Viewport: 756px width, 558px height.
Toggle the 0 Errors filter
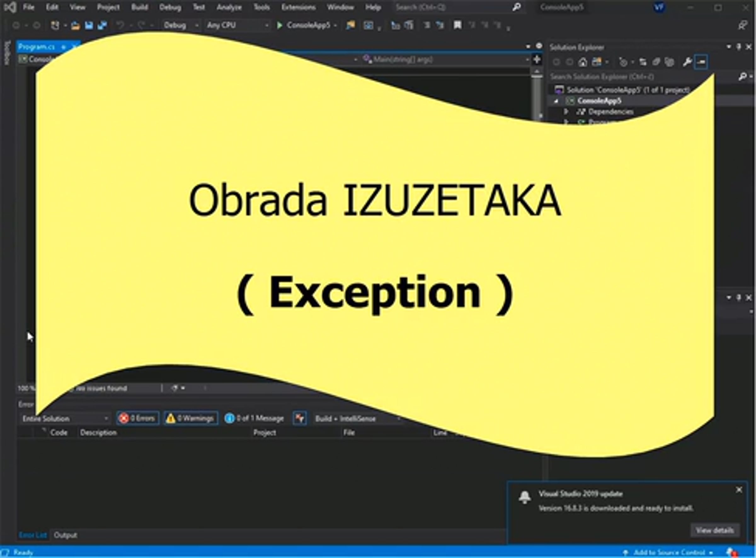[x=138, y=418]
